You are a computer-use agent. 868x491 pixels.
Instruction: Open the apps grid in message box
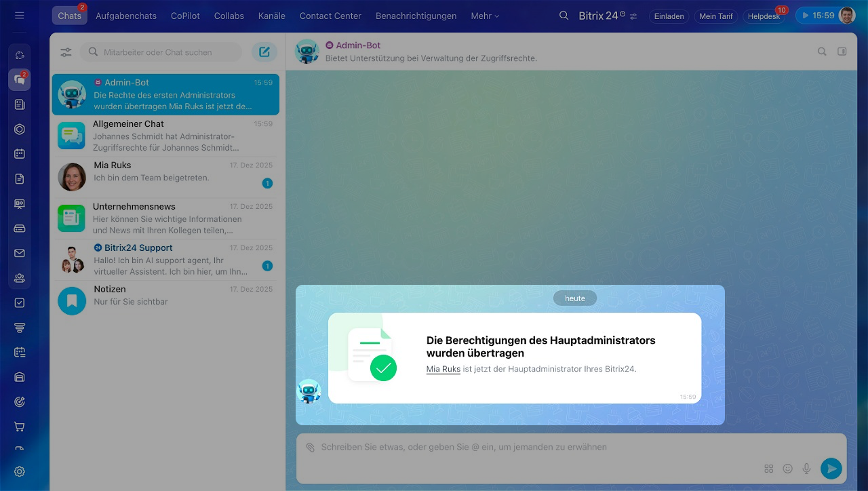click(768, 469)
